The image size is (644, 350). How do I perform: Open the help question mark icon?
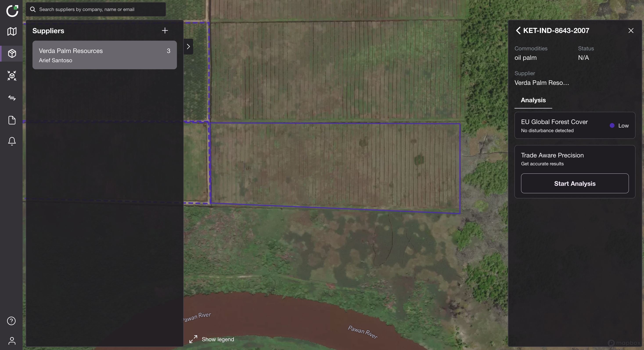[11, 321]
